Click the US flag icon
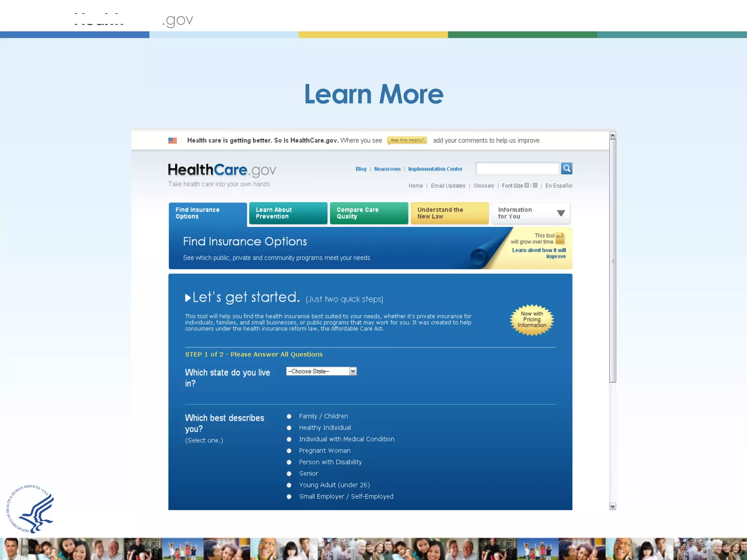 tap(173, 140)
